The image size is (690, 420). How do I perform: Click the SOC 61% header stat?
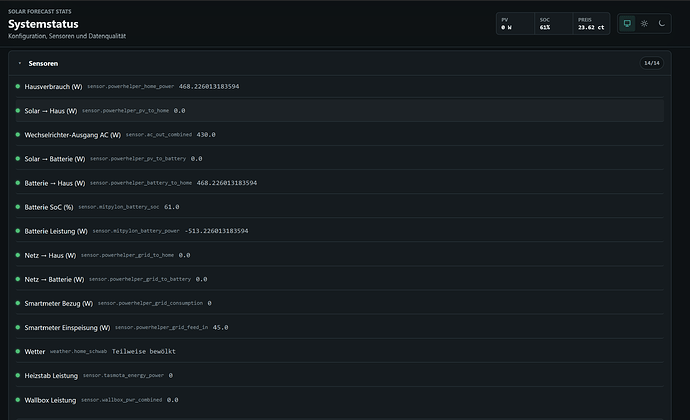tap(553, 23)
